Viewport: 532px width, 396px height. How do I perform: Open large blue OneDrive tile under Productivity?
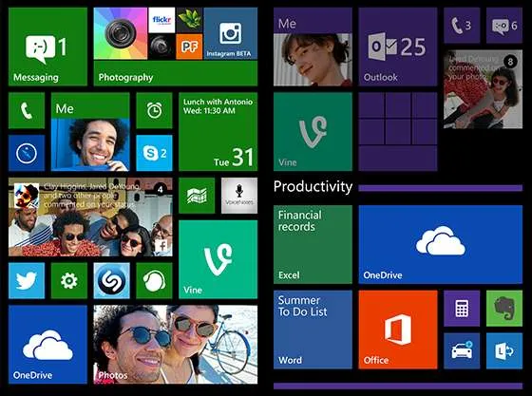[441, 244]
